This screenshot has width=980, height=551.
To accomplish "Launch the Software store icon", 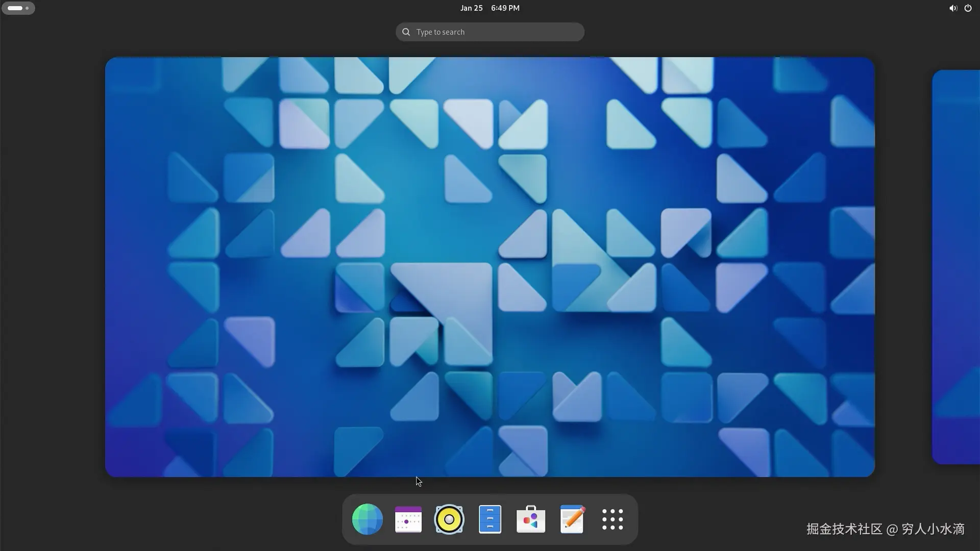I will pos(531,519).
